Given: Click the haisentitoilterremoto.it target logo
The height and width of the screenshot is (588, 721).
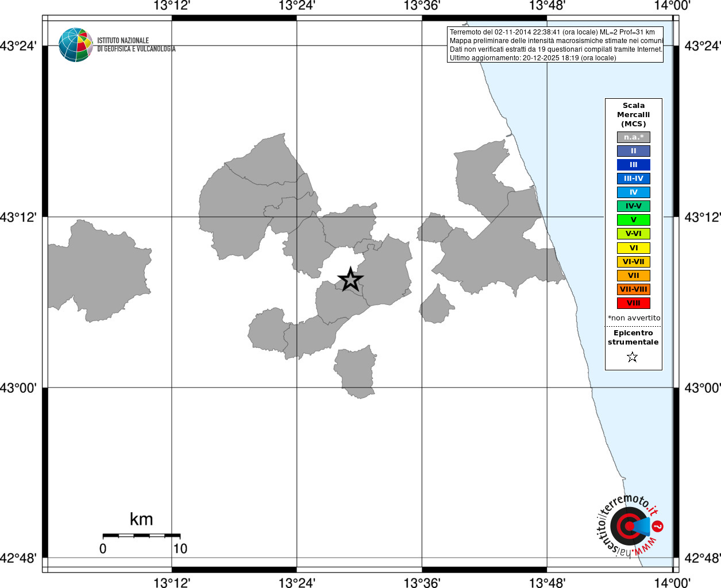Looking at the screenshot, I should pyautogui.click(x=630, y=525).
